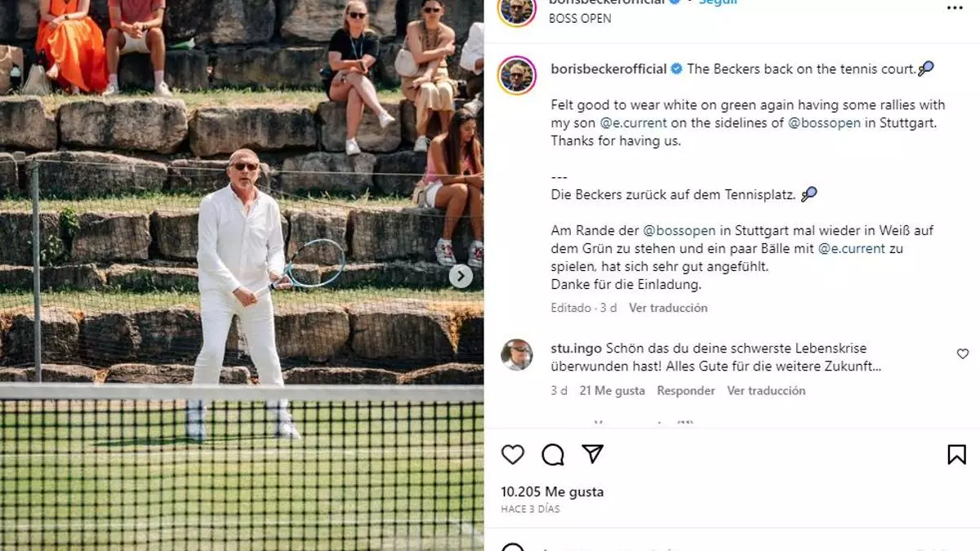Reply to stu.ingo's comment via Responder
The height and width of the screenshot is (551, 980).
[x=686, y=390]
